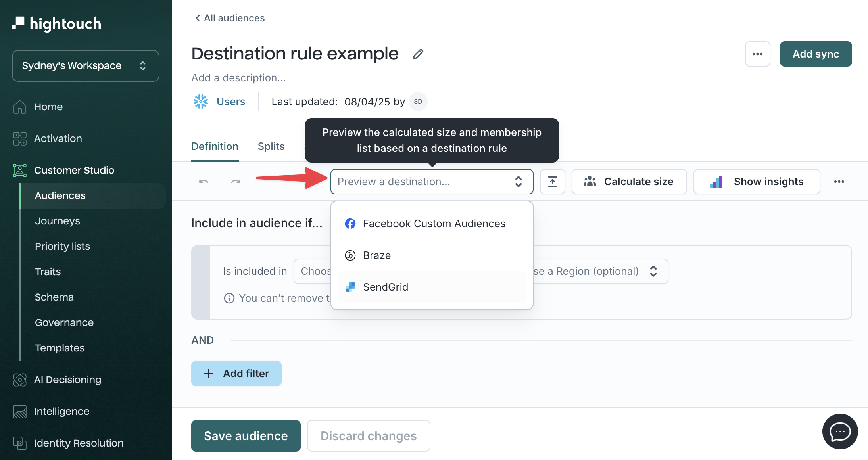Screen dimensions: 868x460
Task: Open the chat support bubble
Action: 840,432
